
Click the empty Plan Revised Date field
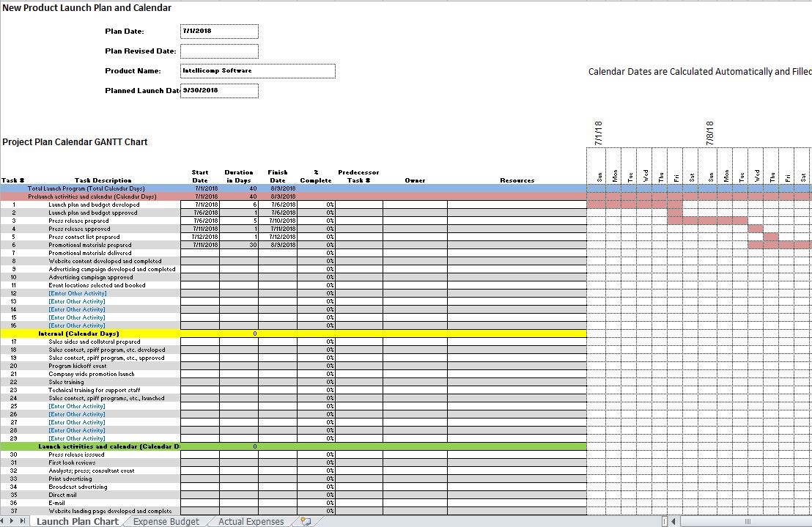tap(220, 51)
